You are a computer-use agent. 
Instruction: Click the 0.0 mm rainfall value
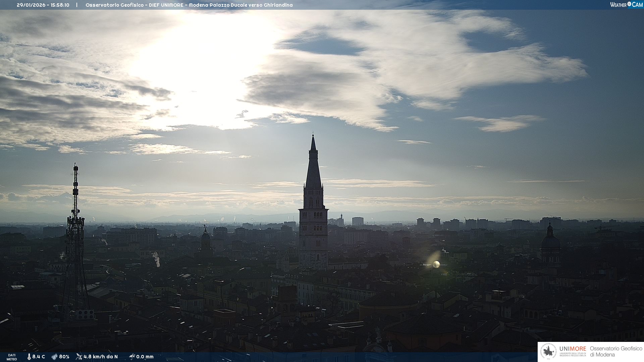[x=145, y=357]
